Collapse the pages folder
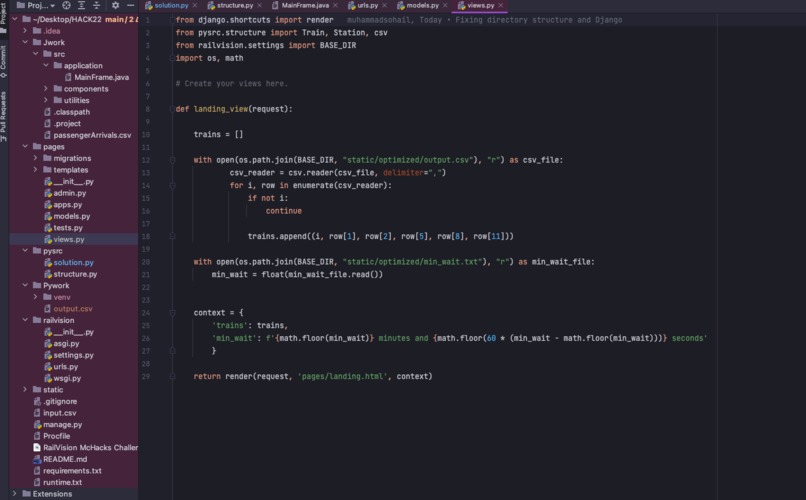The image size is (806, 500). [x=25, y=146]
